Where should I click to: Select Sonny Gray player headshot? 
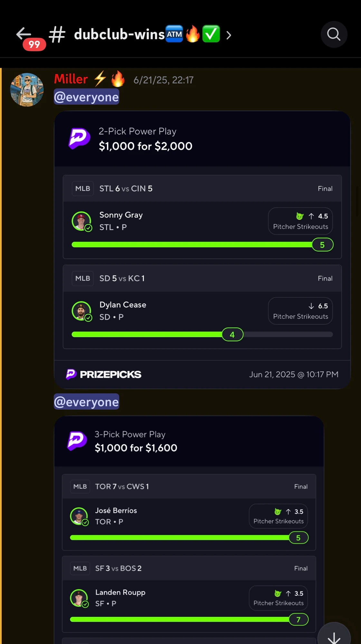(x=81, y=221)
